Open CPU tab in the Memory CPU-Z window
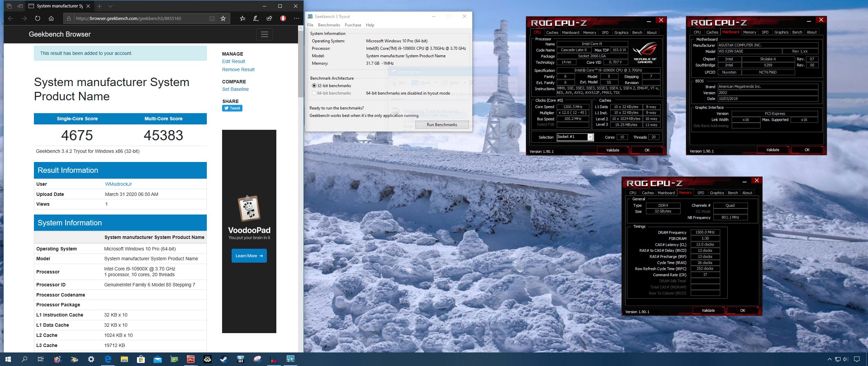The image size is (868, 366). [633, 193]
